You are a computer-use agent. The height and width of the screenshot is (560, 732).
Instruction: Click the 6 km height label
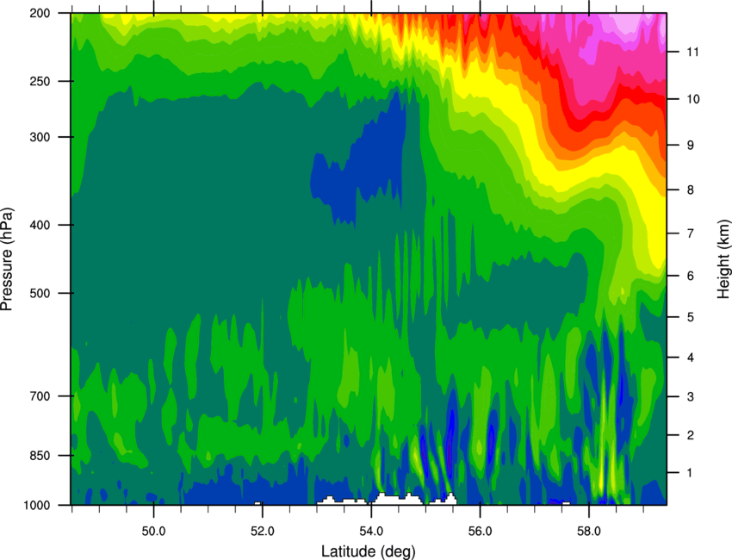[x=691, y=276]
